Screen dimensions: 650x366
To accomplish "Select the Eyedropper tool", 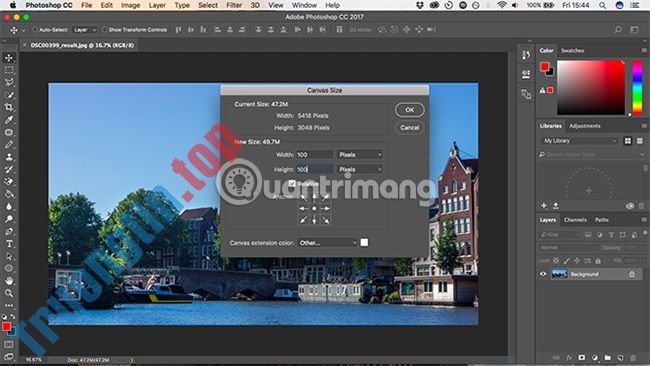I will [x=9, y=120].
